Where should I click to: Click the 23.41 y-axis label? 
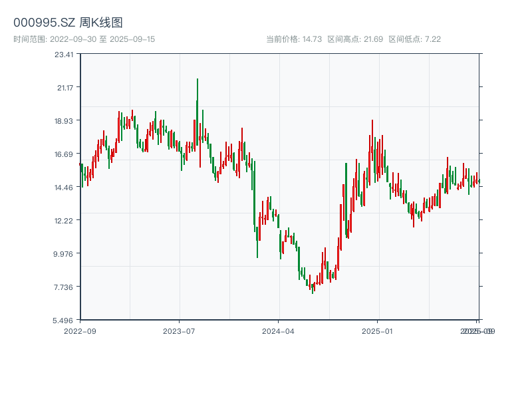click(x=65, y=54)
